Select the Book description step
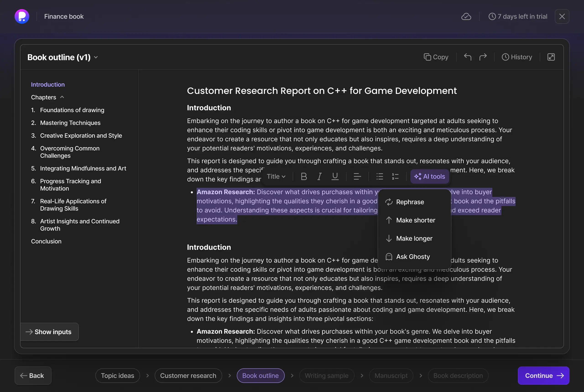This screenshot has height=392, width=584. click(458, 376)
